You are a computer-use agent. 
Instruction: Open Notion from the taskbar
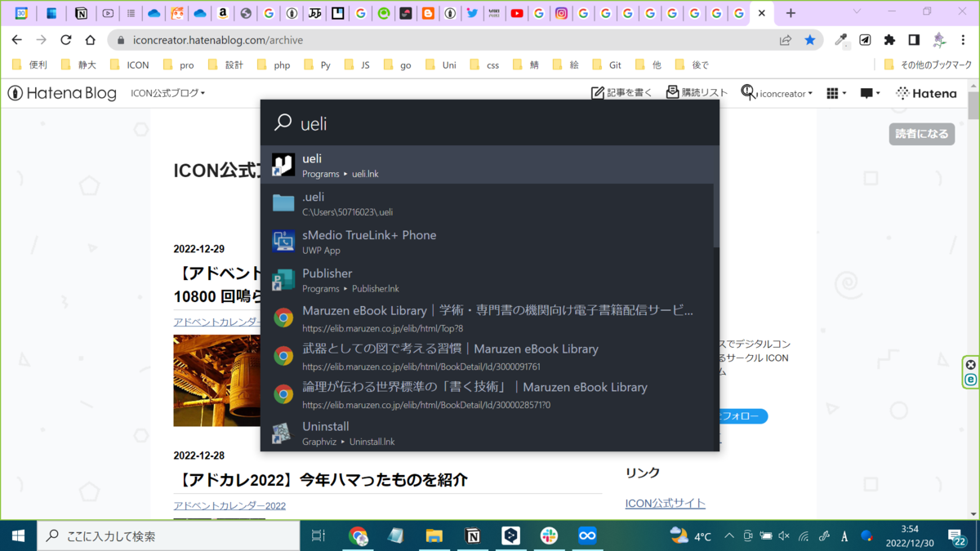pyautogui.click(x=472, y=535)
